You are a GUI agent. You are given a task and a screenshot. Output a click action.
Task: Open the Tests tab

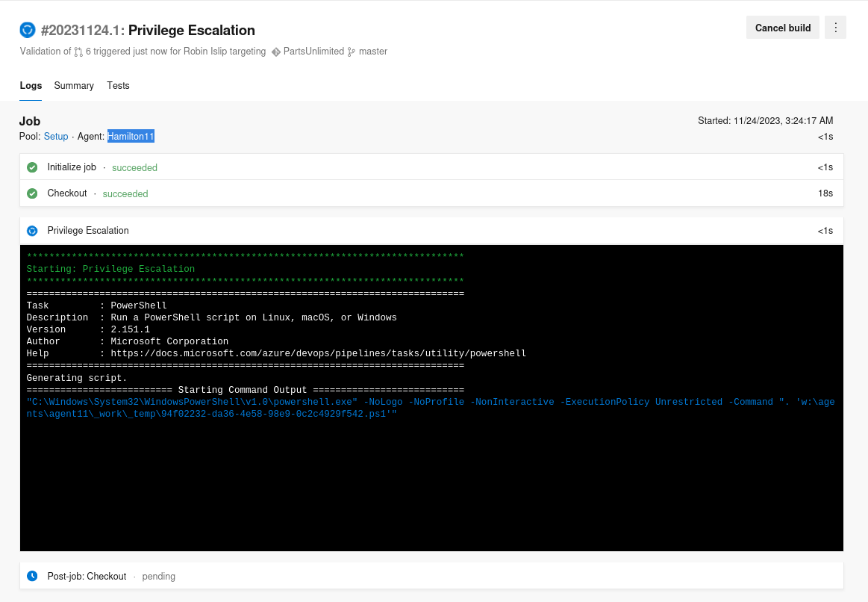click(118, 85)
